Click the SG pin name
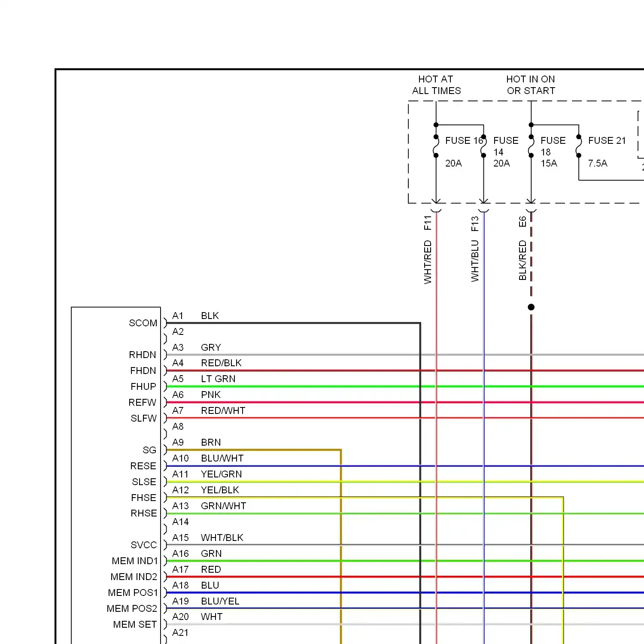The image size is (644, 644). click(149, 450)
